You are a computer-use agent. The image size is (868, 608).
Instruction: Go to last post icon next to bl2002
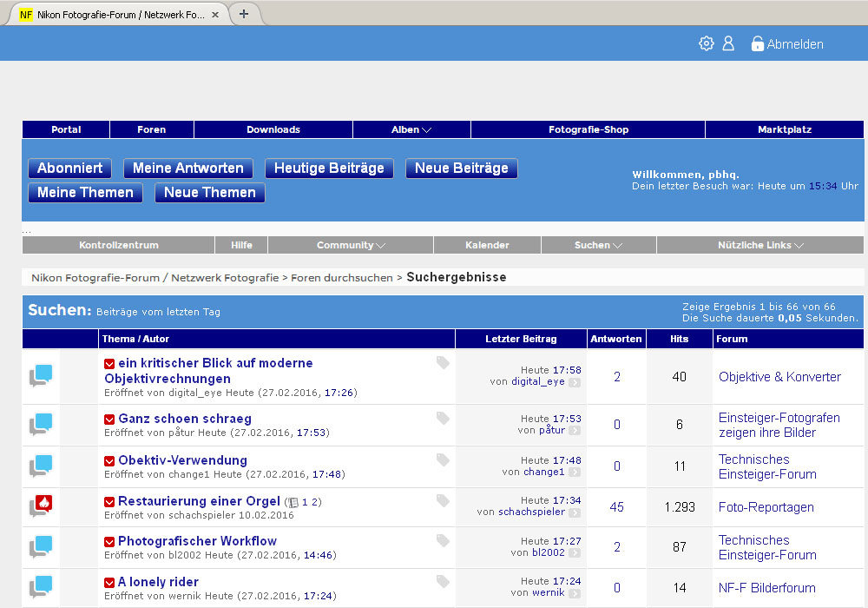coord(575,553)
